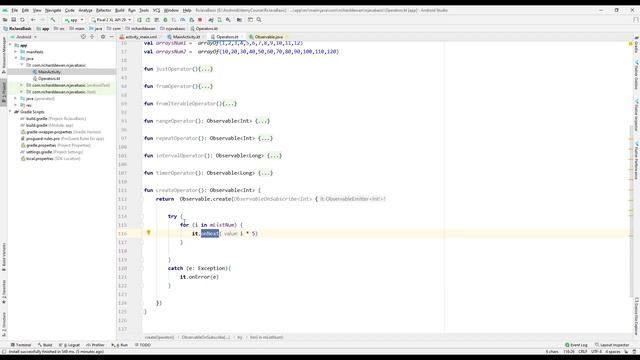Open the app run configuration dropdown

click(73, 20)
